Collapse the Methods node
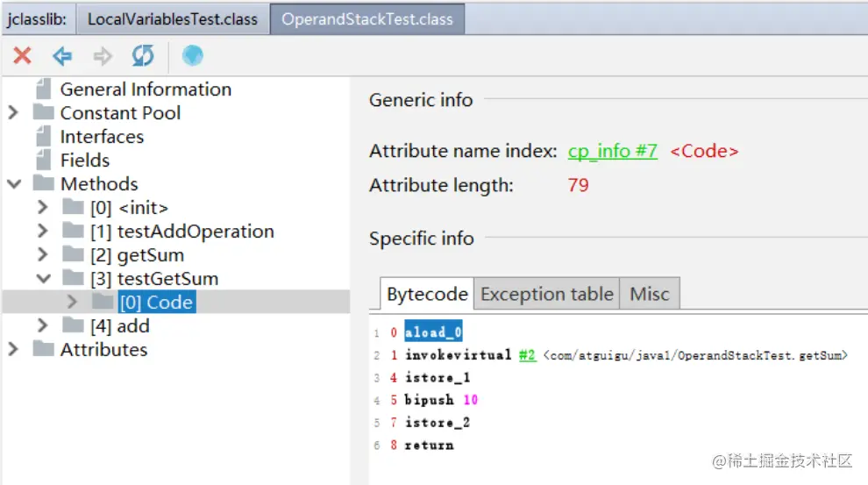 [14, 184]
